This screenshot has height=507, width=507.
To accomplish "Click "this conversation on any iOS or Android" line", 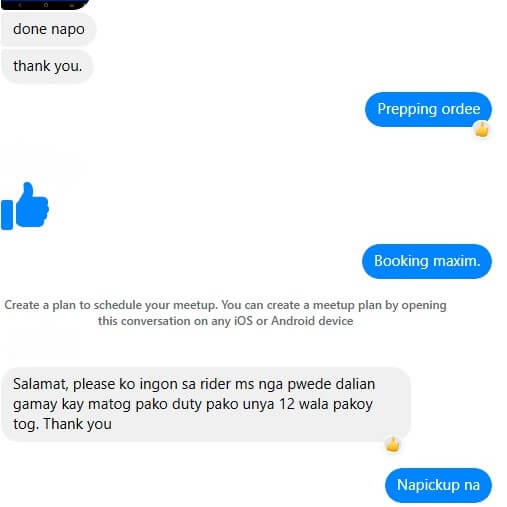I will [225, 321].
